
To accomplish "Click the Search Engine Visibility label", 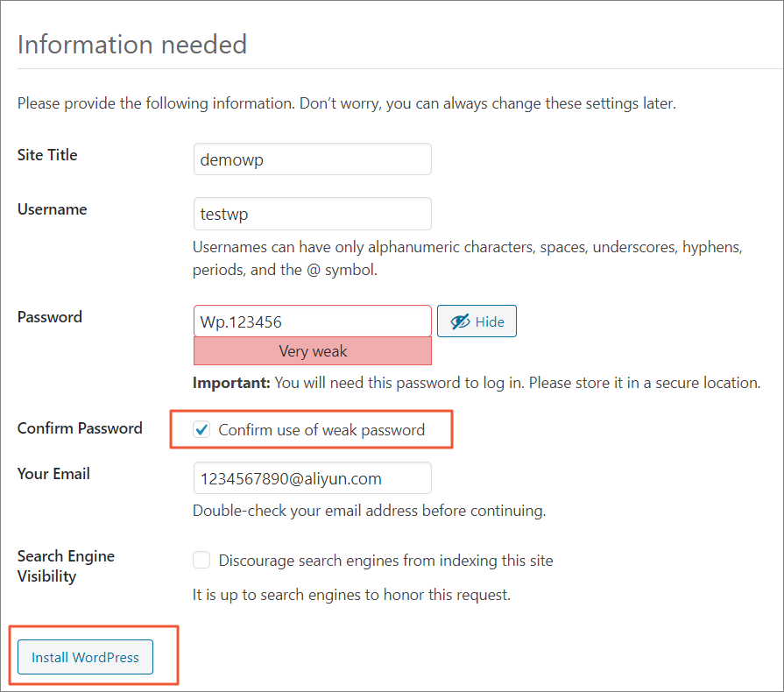I will [x=66, y=566].
